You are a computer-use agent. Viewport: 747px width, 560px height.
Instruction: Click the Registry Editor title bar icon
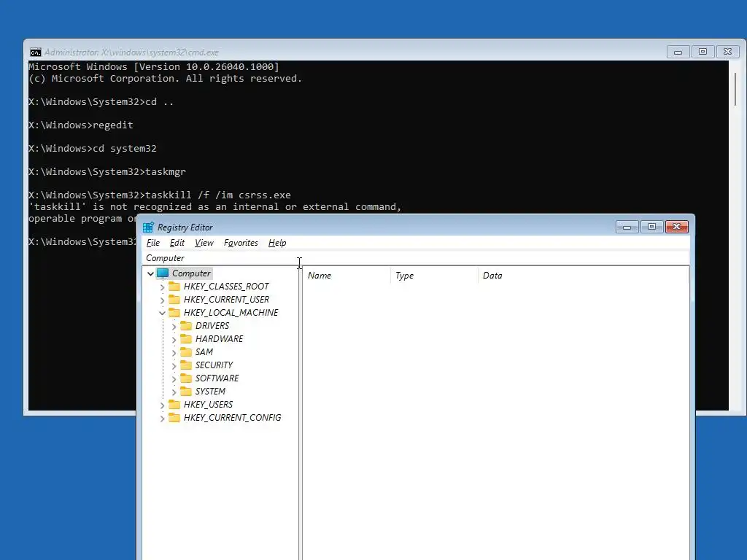[x=148, y=227]
